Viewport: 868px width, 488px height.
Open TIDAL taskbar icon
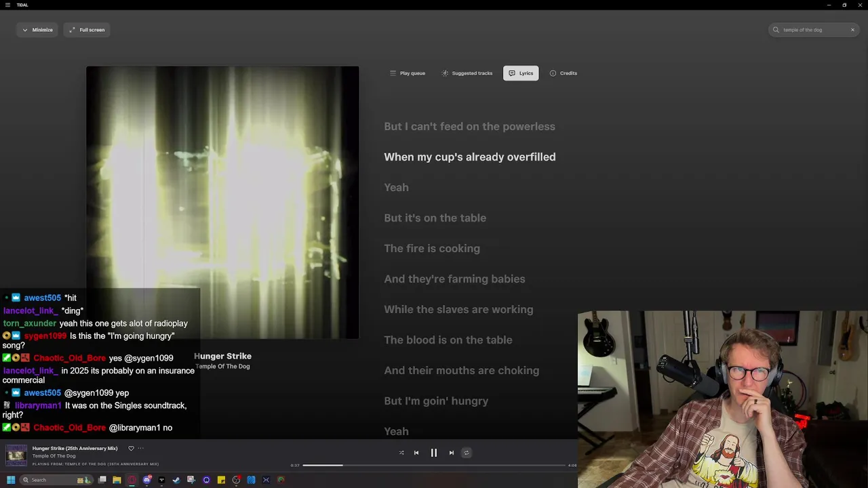161,480
